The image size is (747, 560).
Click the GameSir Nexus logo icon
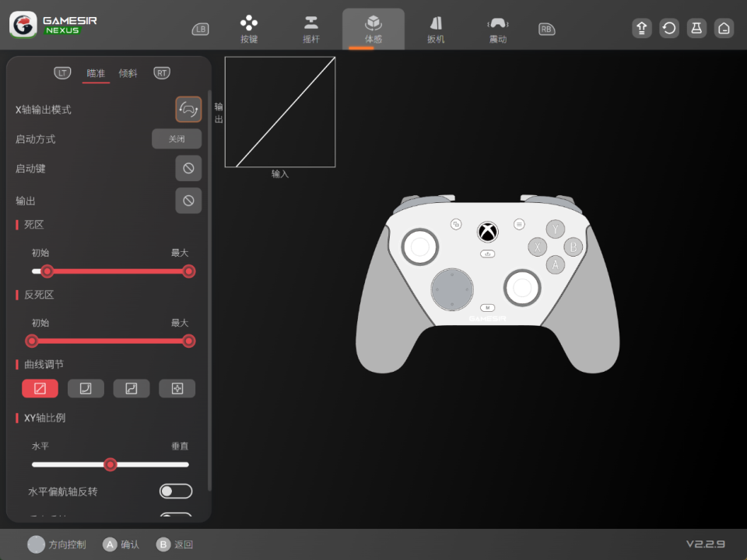(x=23, y=25)
